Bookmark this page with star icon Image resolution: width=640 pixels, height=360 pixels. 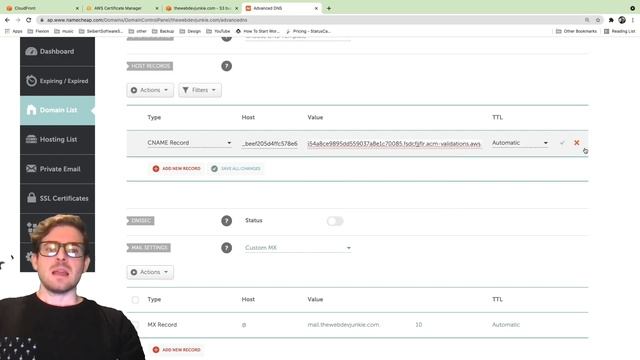coord(598,20)
